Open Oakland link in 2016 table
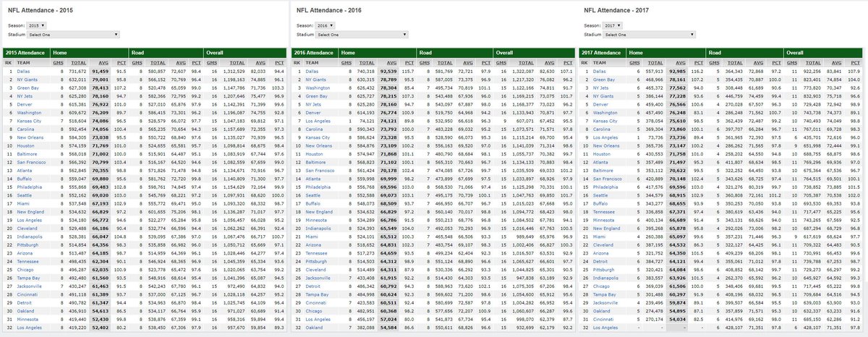Viewport: 868px width, 337px height. tap(315, 326)
